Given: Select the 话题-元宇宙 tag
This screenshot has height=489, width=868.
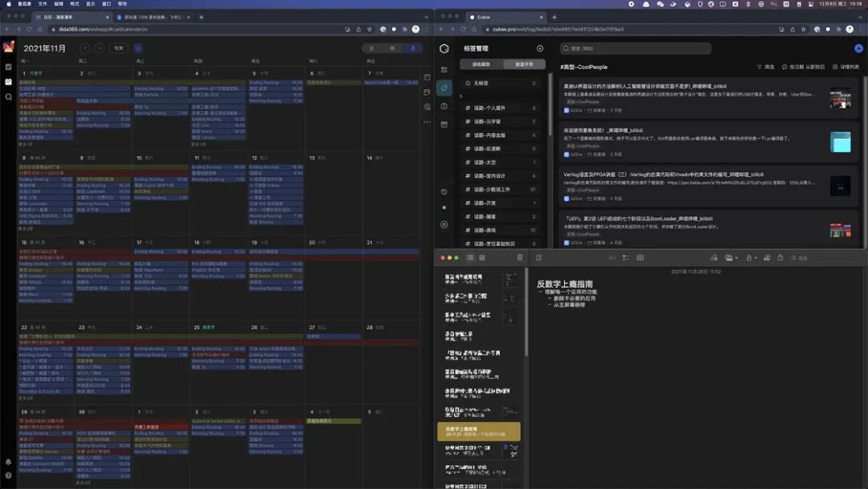Looking at the screenshot, I should point(502,121).
